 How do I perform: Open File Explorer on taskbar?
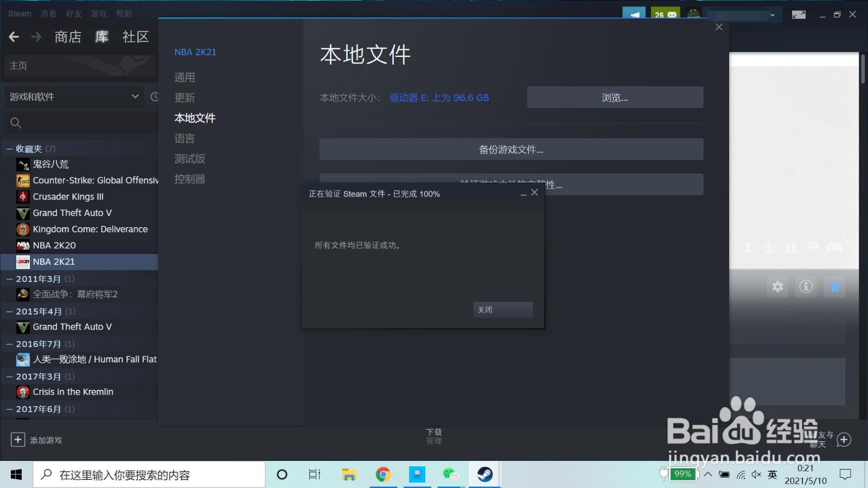click(349, 475)
